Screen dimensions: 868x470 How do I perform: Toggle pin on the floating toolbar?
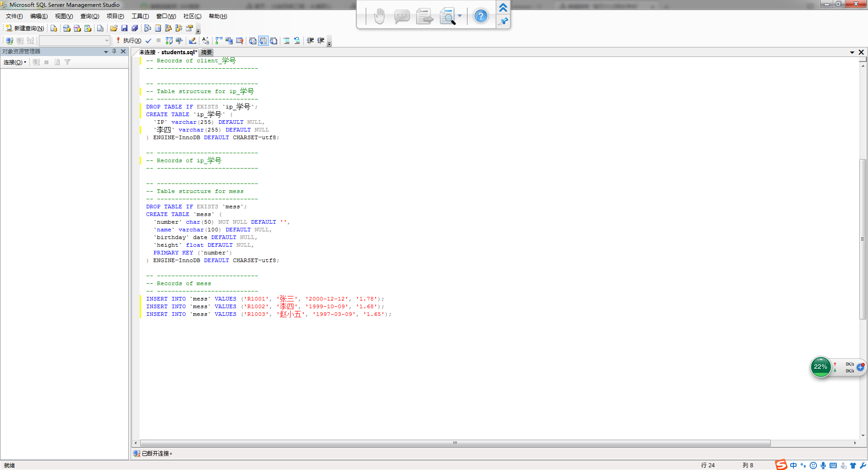pos(503,21)
